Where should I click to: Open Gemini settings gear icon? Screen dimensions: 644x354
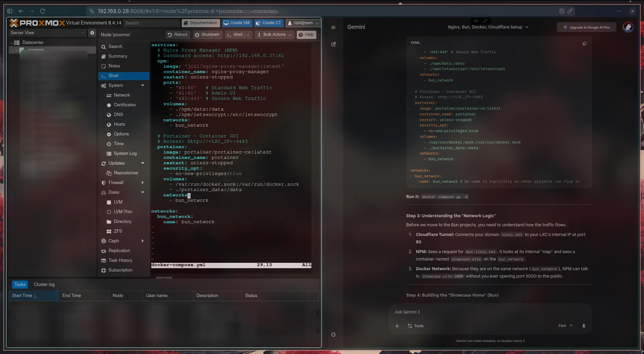point(333,335)
